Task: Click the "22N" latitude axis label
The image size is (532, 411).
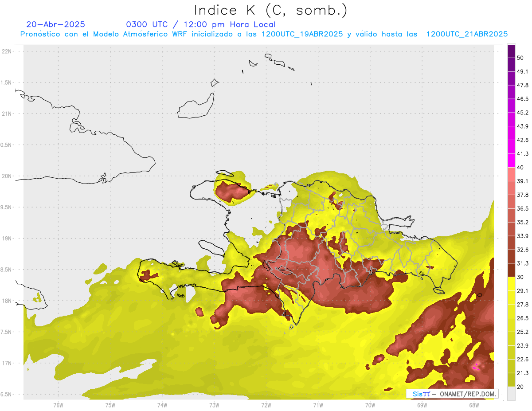Action: (x=7, y=51)
